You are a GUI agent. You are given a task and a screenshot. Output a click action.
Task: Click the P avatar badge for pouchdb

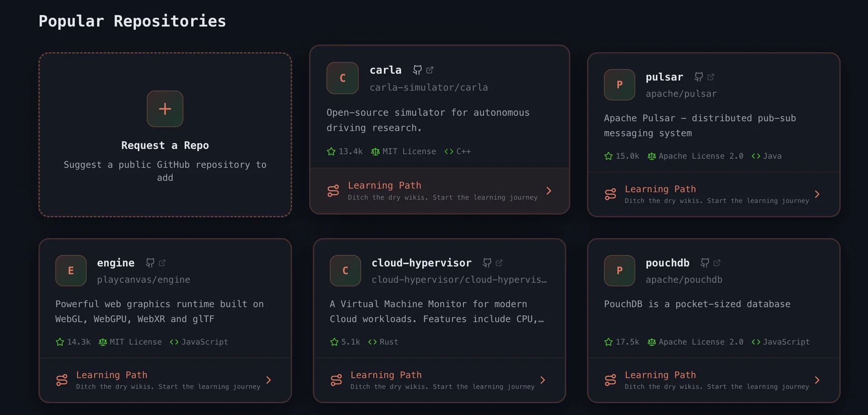pos(619,270)
